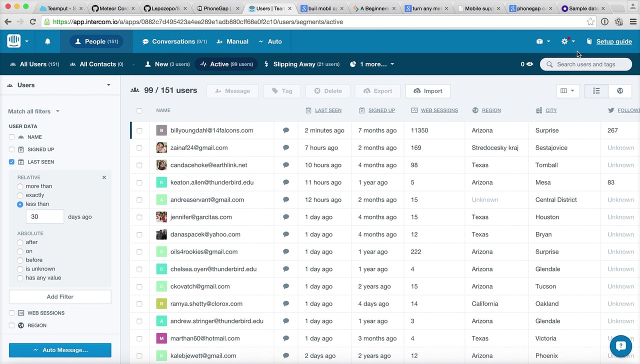Open the Intercom logo app menu
Viewport: 640px width, 364px height.
(x=17, y=41)
